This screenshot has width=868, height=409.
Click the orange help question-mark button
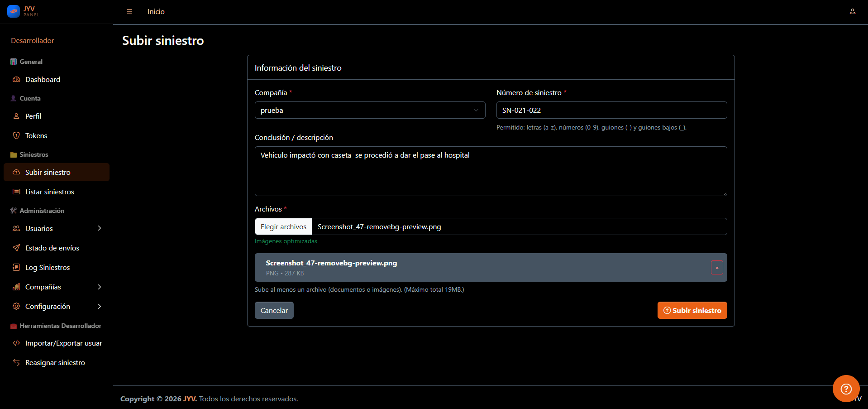tap(846, 389)
